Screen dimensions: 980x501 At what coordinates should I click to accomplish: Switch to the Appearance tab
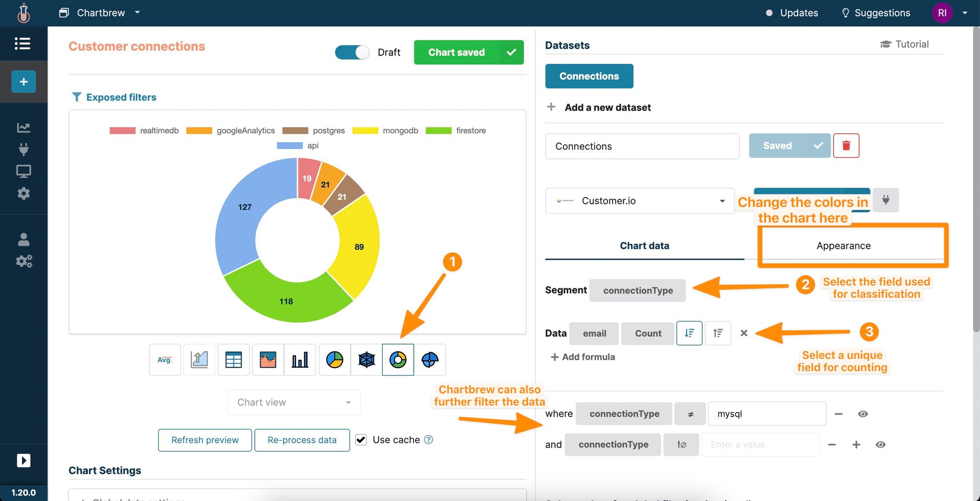pyautogui.click(x=843, y=246)
